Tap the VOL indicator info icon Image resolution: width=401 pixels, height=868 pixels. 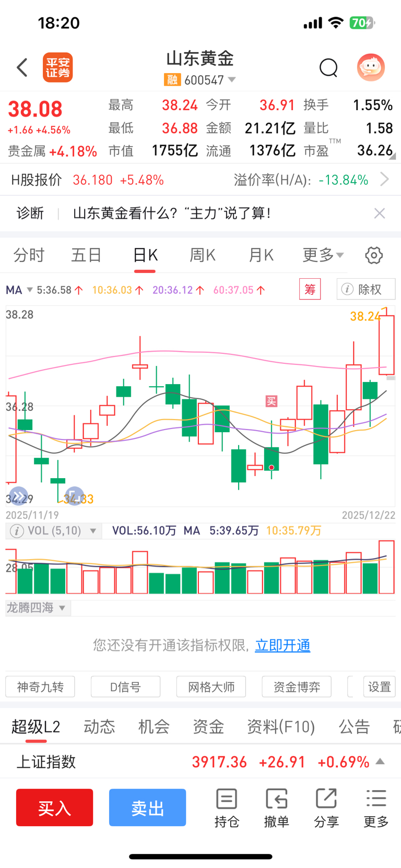pos(17,531)
